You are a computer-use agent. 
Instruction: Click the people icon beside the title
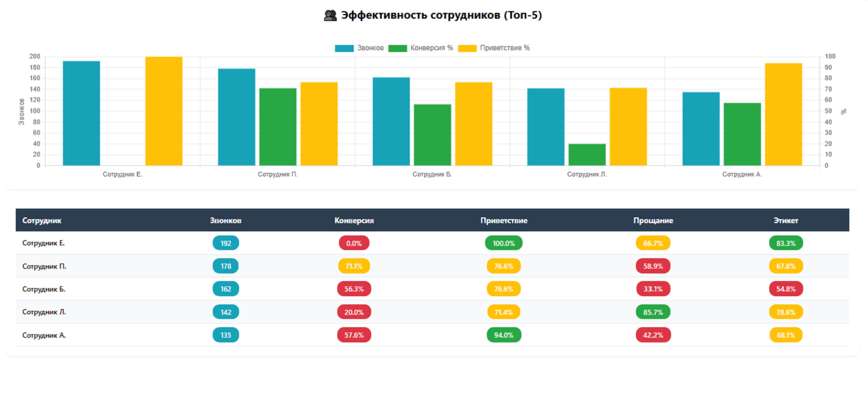coord(330,16)
